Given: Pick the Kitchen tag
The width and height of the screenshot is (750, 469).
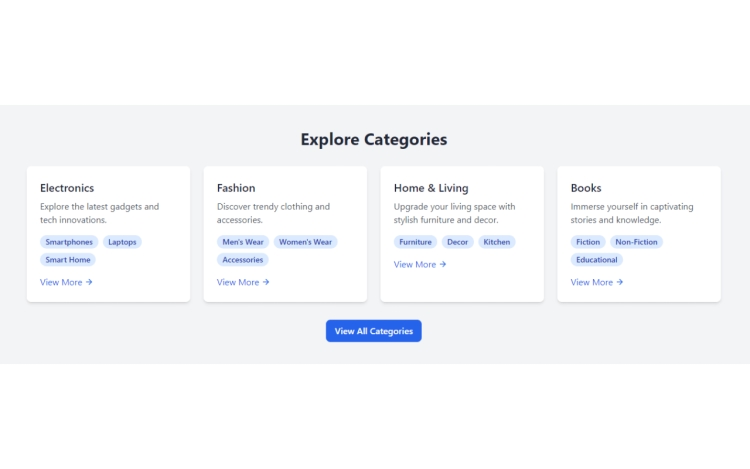Looking at the screenshot, I should tap(496, 242).
